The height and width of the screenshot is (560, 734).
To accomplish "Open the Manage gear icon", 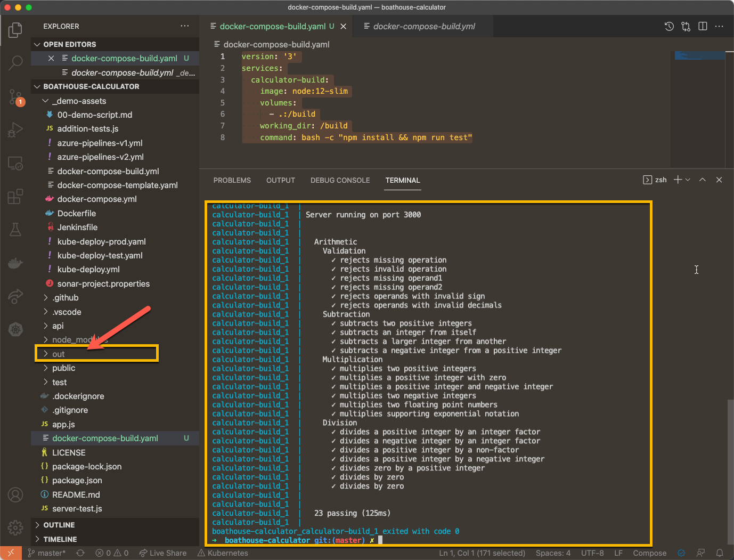I will coord(15,527).
